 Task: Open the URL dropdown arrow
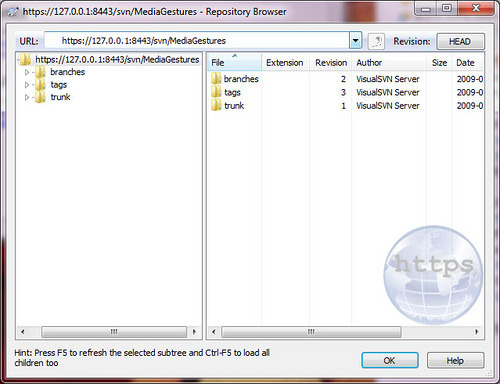(x=355, y=41)
